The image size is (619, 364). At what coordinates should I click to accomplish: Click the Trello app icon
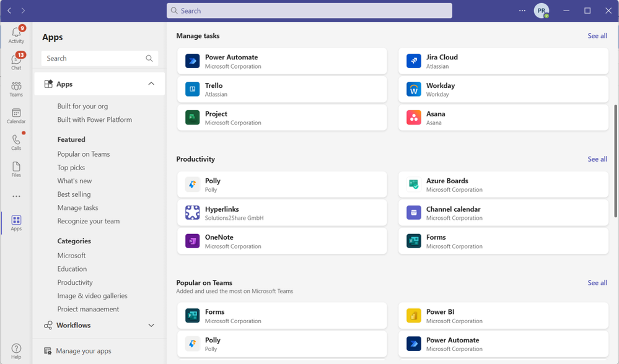192,90
